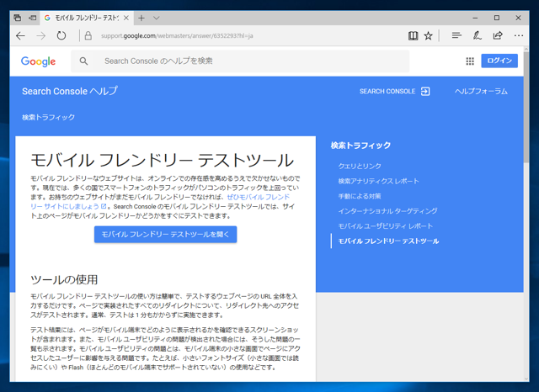
Task: Minimize the Edge window
Action: [475, 18]
